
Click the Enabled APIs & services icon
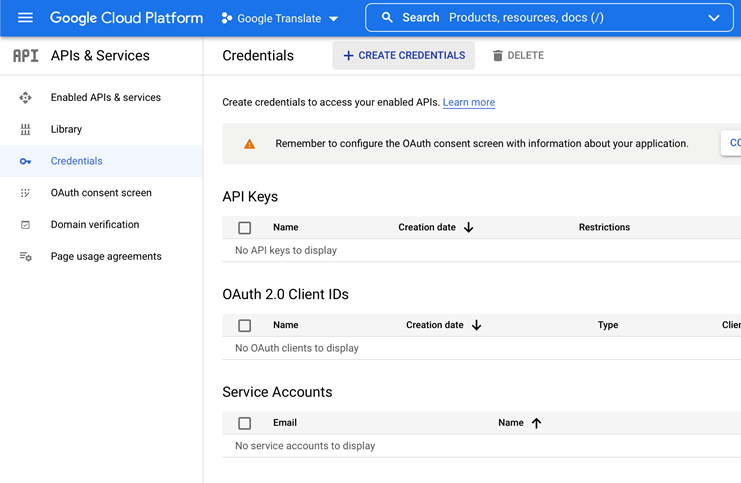pyautogui.click(x=25, y=98)
